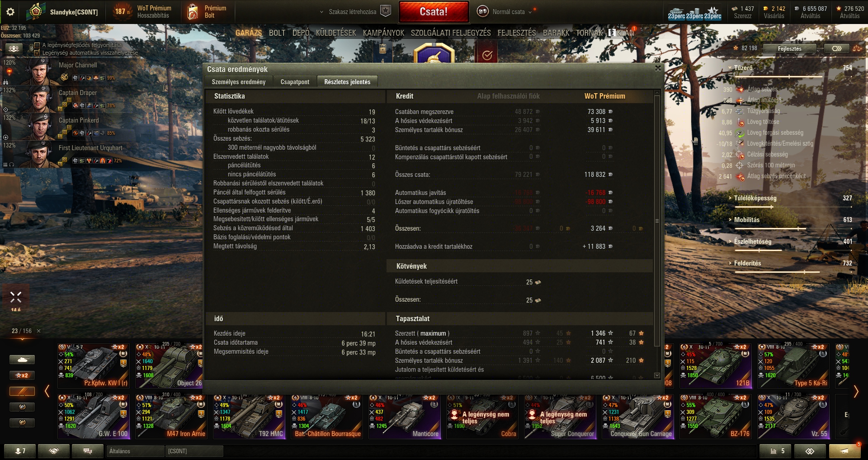This screenshot has height=460, width=868.
Task: Open the crew operations icon above Major Channell
Action: 14,48
